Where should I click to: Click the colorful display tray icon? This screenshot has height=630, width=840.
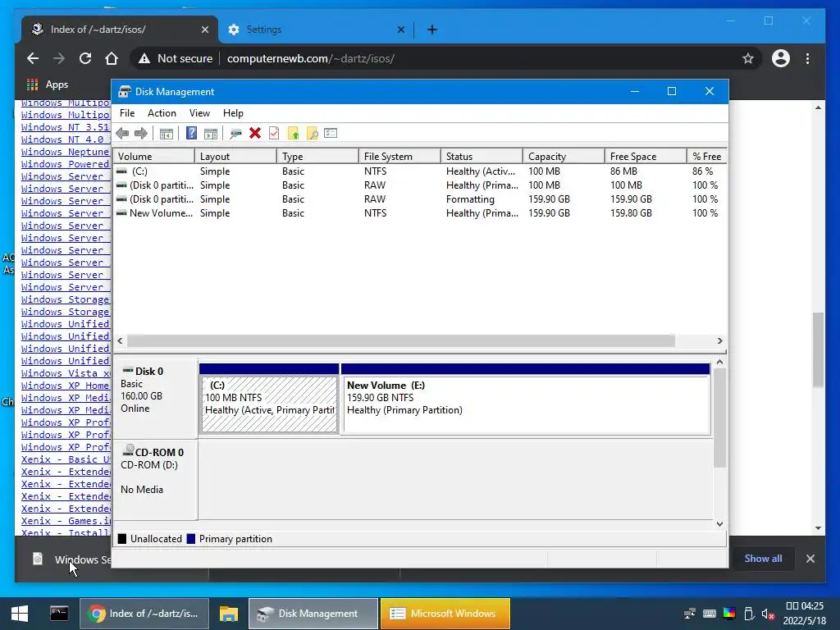(729, 614)
